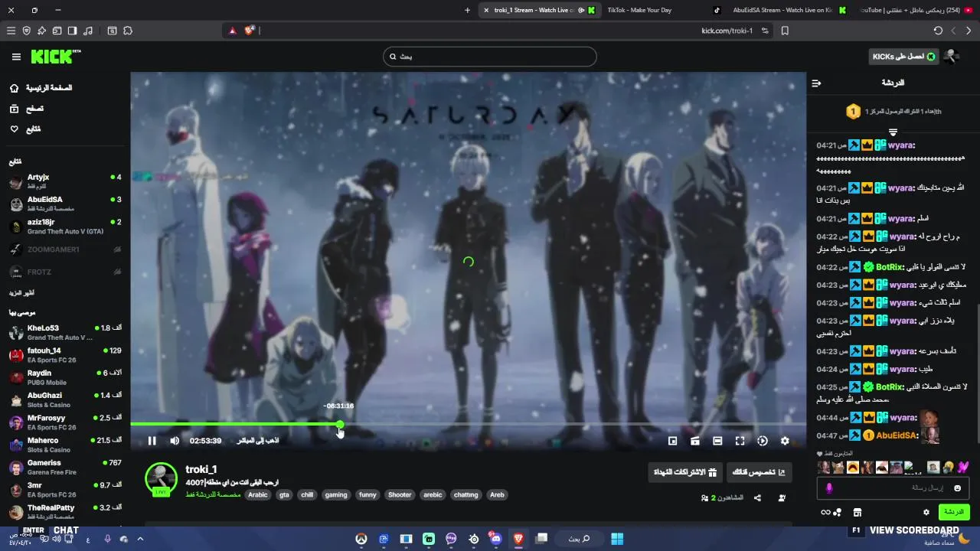Open recommended channel fatouh_14
980x551 pixels.
coord(65,355)
